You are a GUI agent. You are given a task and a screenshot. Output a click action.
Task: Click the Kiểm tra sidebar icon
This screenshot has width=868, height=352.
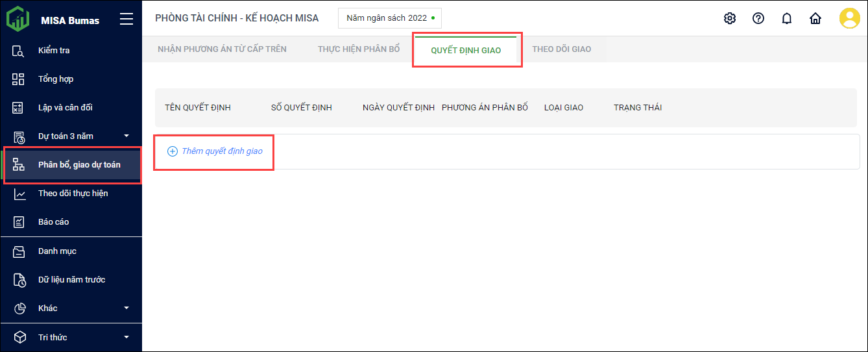coord(19,51)
